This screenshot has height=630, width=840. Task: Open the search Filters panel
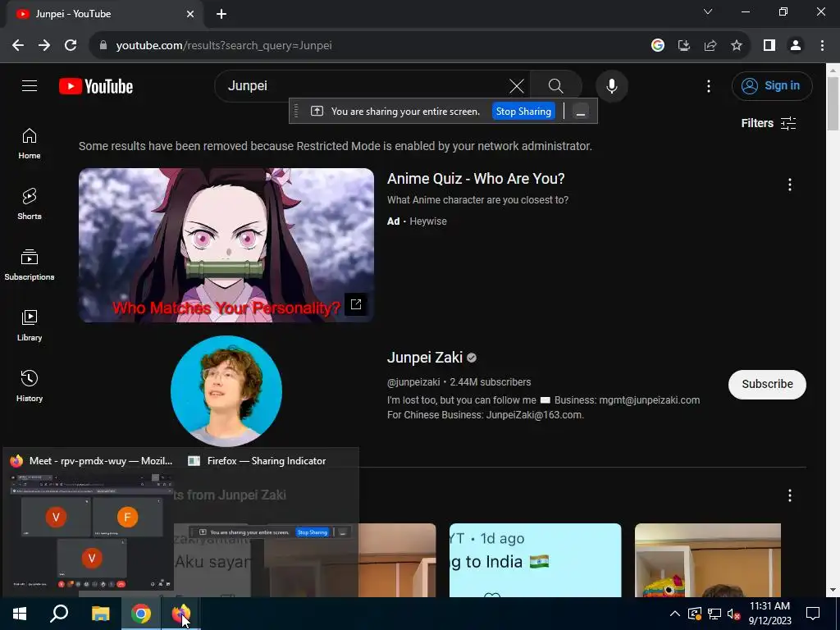click(x=768, y=123)
